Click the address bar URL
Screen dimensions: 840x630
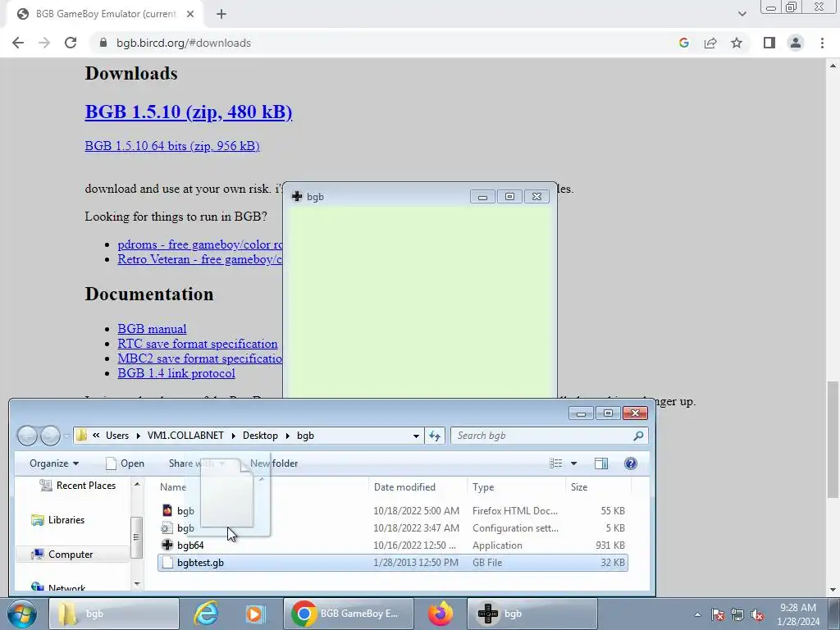(x=183, y=43)
